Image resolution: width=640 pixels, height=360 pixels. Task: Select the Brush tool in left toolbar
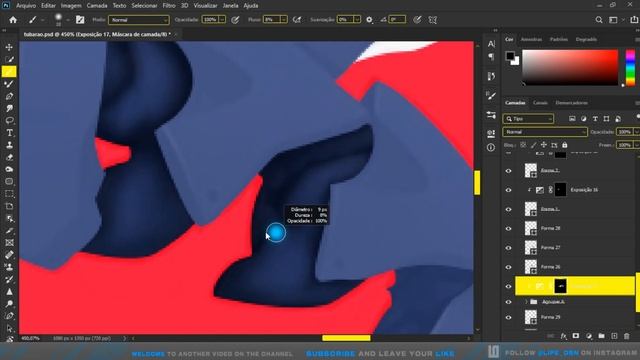tap(9, 72)
